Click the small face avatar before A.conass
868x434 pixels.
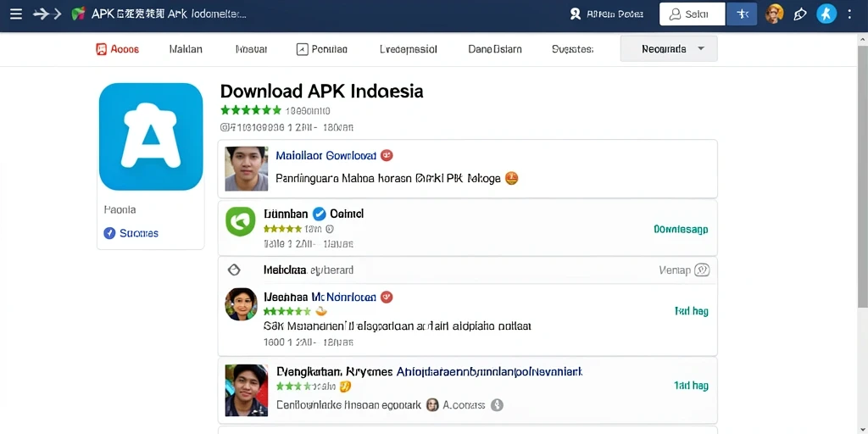click(432, 405)
